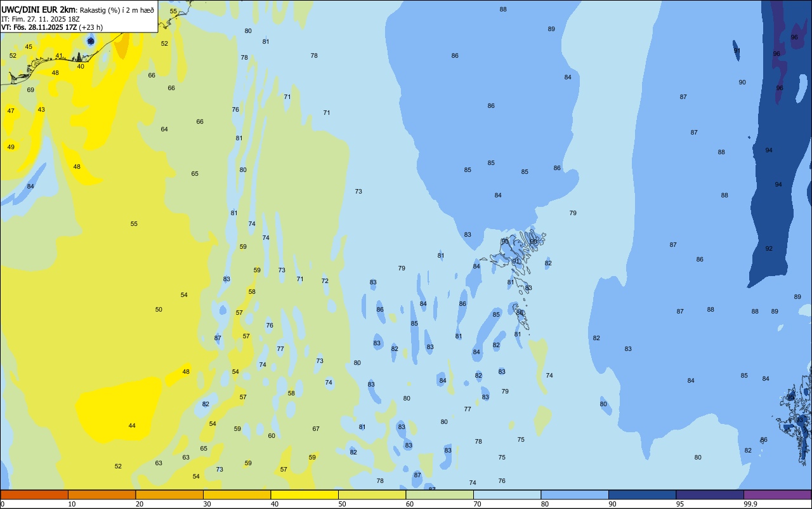Image resolution: width=812 pixels, height=509 pixels.
Task: Click the humidity value '92' in the dark blue band
Action: click(x=769, y=249)
